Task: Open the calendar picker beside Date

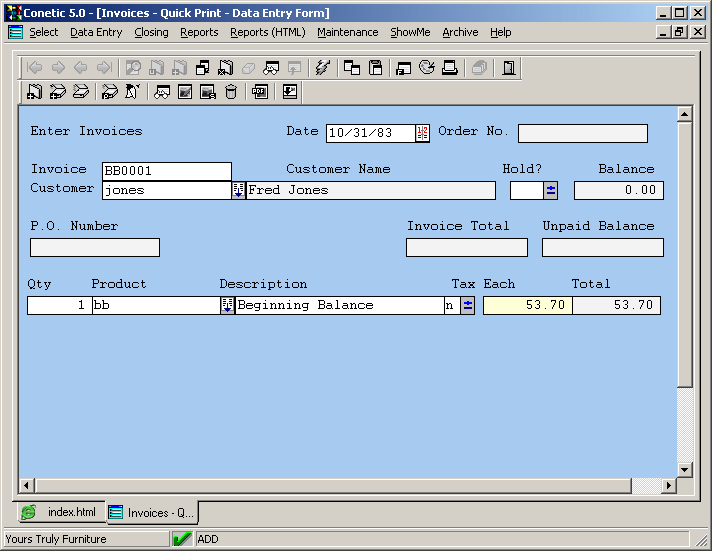Action: (422, 133)
